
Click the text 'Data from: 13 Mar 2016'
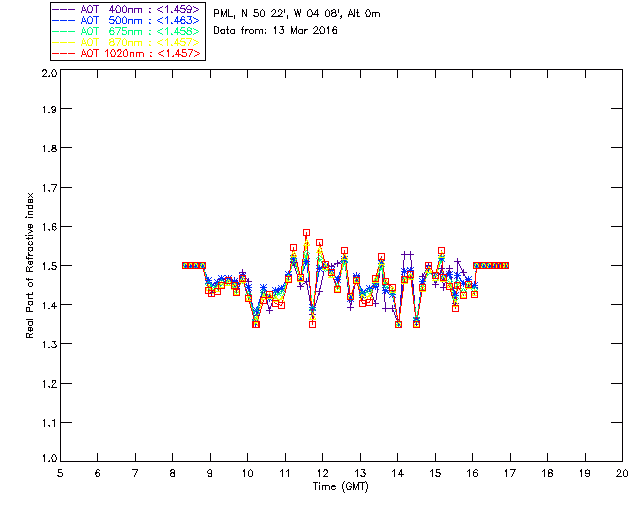pos(275,31)
